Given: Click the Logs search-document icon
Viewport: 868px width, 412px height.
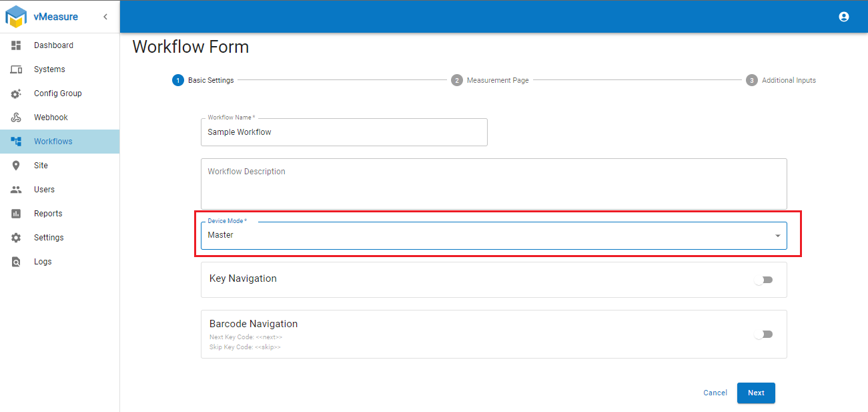Looking at the screenshot, I should [x=16, y=262].
